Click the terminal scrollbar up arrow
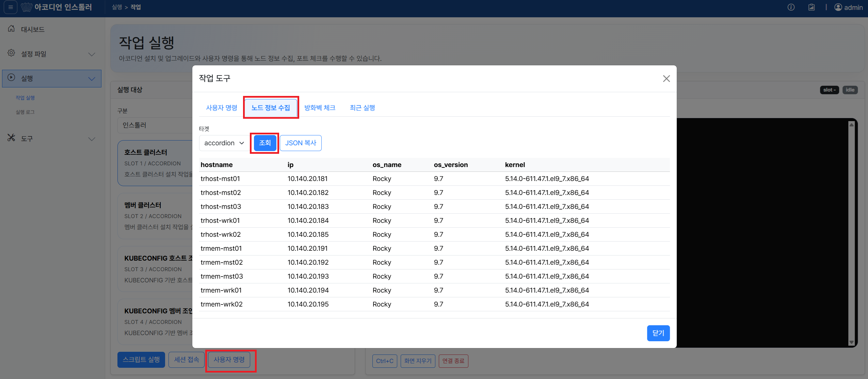 point(851,125)
